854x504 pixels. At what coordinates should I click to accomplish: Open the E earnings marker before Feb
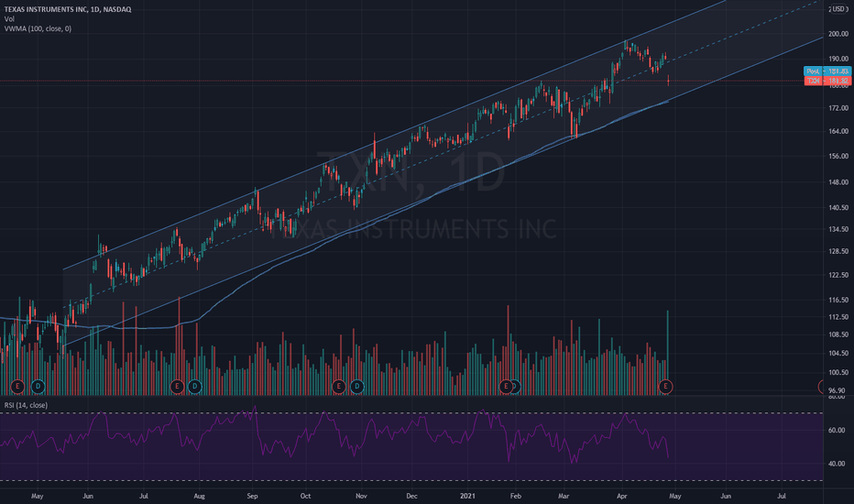pos(506,387)
